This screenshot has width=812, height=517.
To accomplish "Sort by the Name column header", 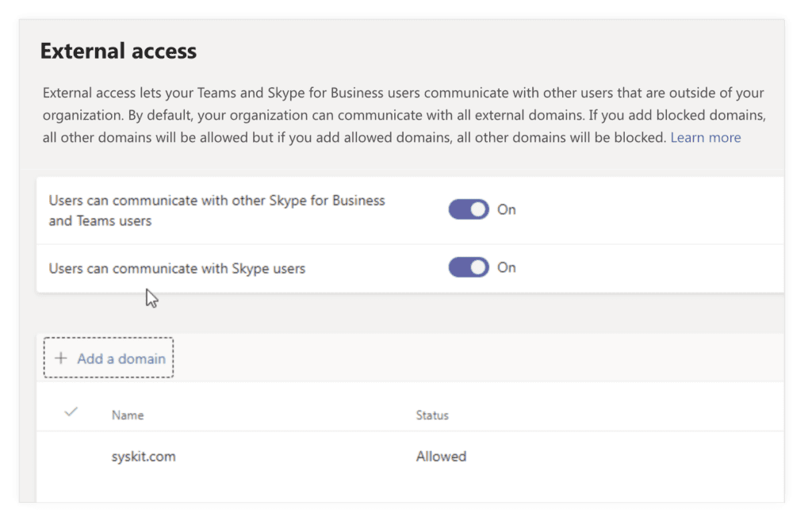I will click(x=128, y=415).
